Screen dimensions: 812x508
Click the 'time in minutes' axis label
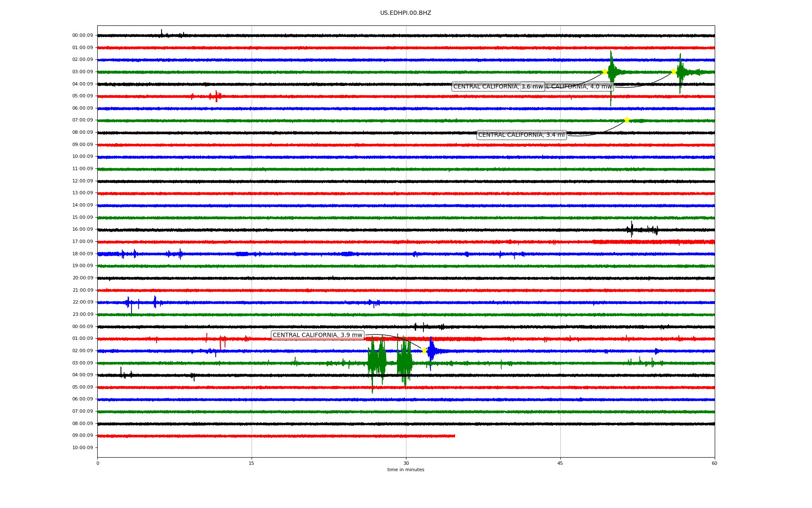(406, 470)
